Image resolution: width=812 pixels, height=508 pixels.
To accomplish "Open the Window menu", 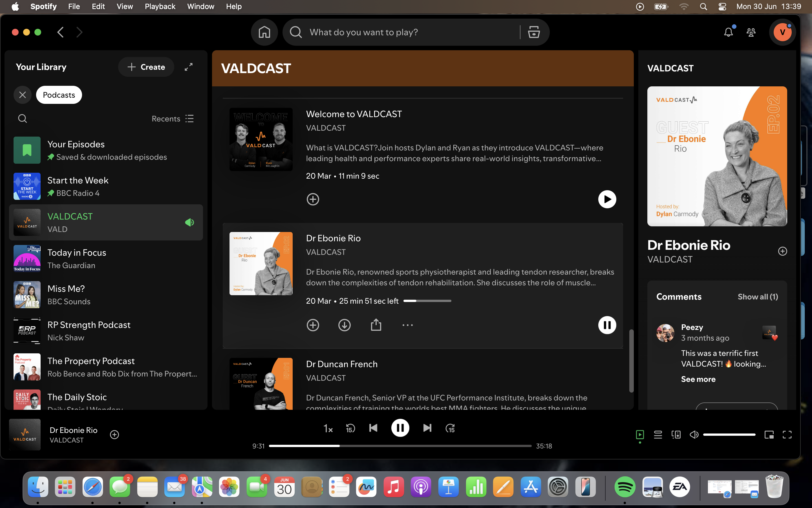I will pyautogui.click(x=201, y=6).
